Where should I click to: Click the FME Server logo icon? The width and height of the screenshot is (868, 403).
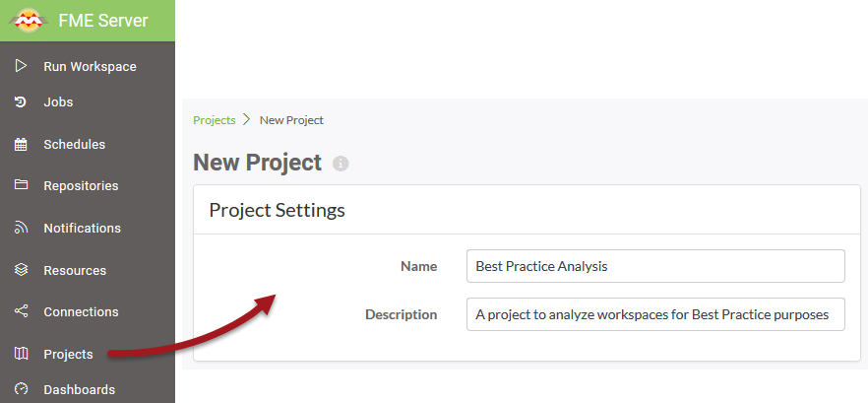(x=29, y=21)
